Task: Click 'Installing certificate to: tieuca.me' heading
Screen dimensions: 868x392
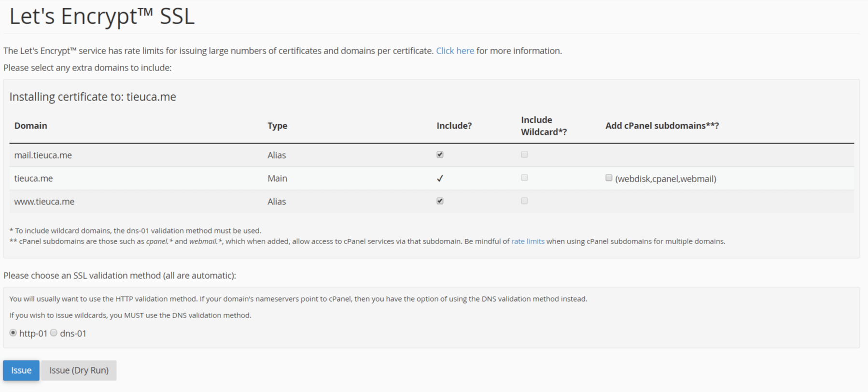Action: (93, 97)
